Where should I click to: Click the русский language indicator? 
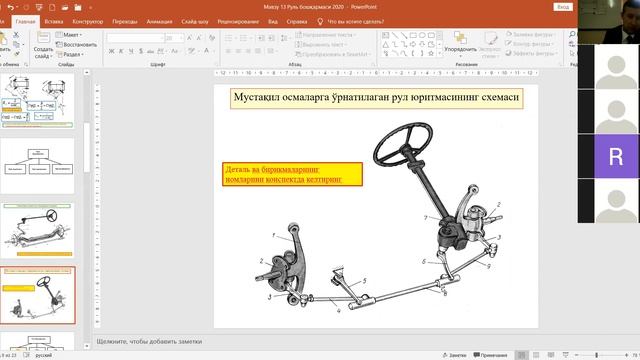44,355
